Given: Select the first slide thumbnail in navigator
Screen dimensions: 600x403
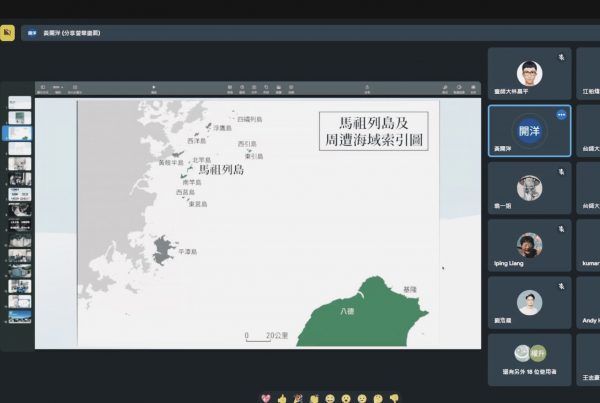Looking at the screenshot, I should [x=20, y=103].
